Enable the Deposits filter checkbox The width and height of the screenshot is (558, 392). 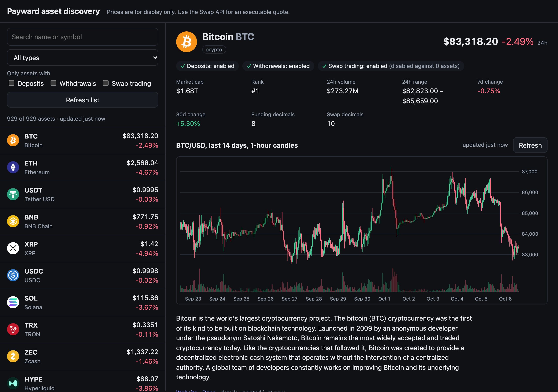coord(11,83)
